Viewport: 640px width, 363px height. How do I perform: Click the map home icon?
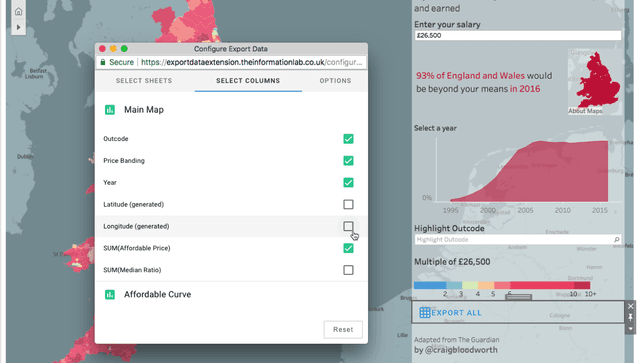18,11
